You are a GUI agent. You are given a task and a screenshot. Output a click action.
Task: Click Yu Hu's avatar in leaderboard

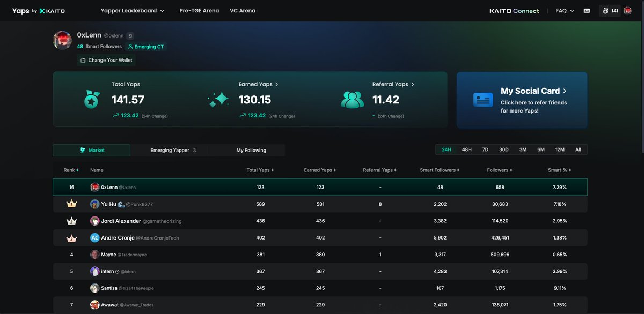(x=95, y=204)
